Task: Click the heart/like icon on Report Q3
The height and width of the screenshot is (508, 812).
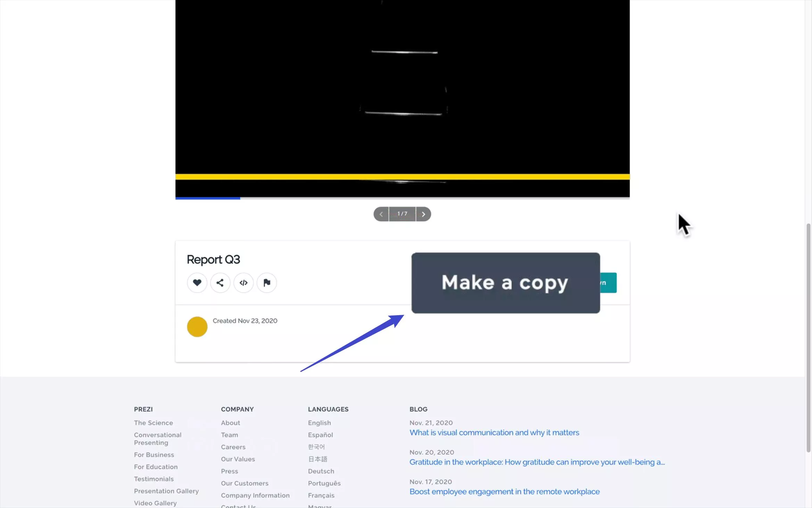Action: click(x=197, y=283)
